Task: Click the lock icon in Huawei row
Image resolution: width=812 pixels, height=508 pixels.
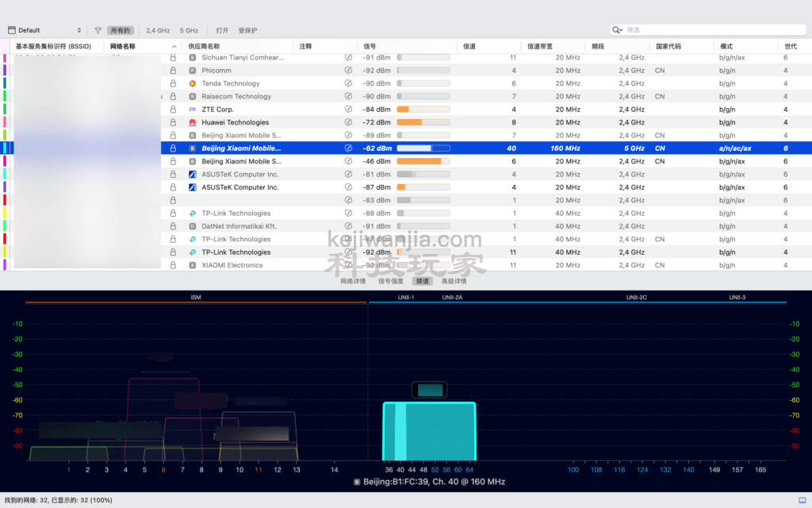Action: point(173,122)
